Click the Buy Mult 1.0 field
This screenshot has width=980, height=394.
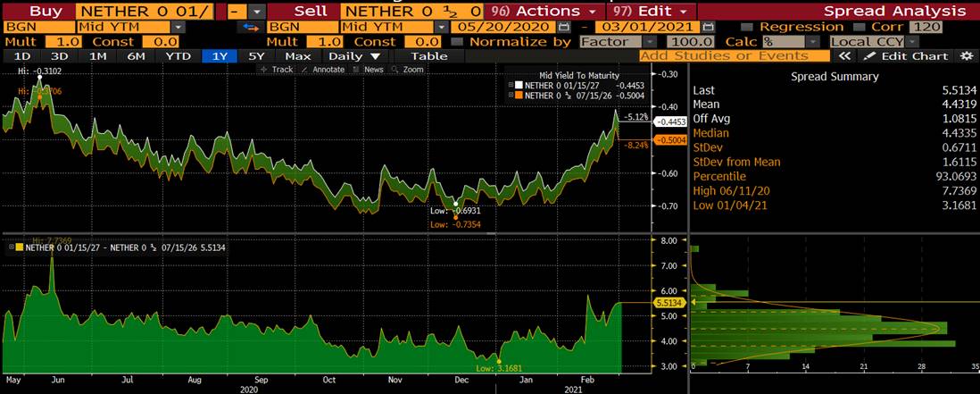coord(65,42)
